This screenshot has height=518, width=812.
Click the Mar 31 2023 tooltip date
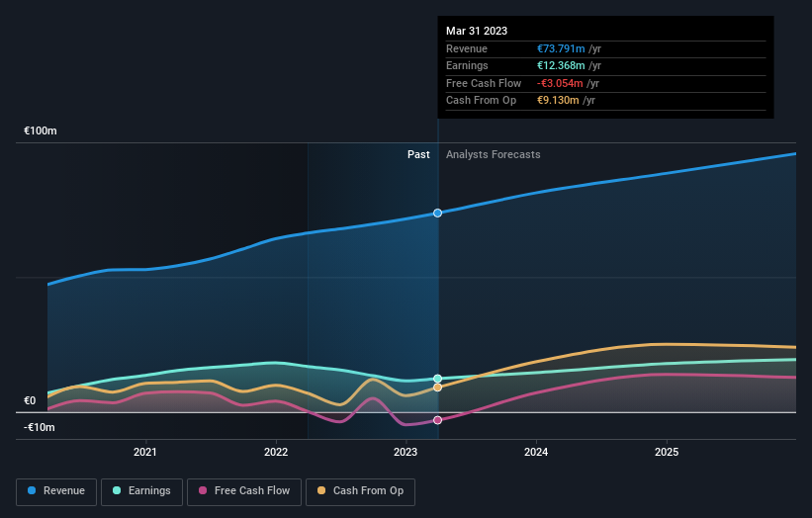pos(477,31)
